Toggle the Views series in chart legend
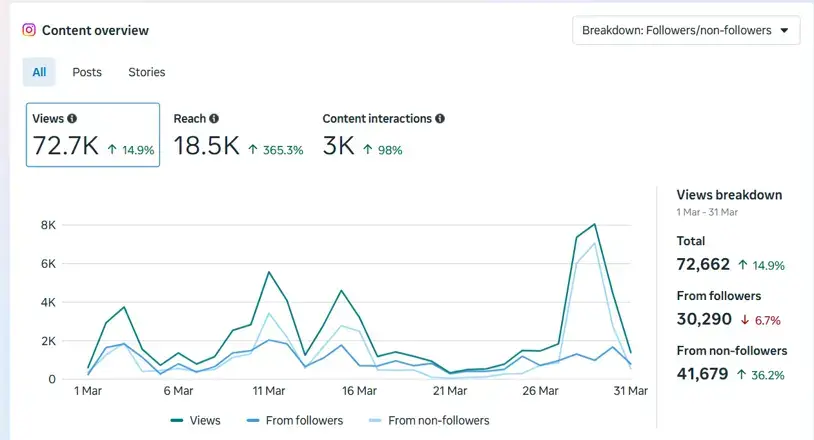 (x=195, y=420)
